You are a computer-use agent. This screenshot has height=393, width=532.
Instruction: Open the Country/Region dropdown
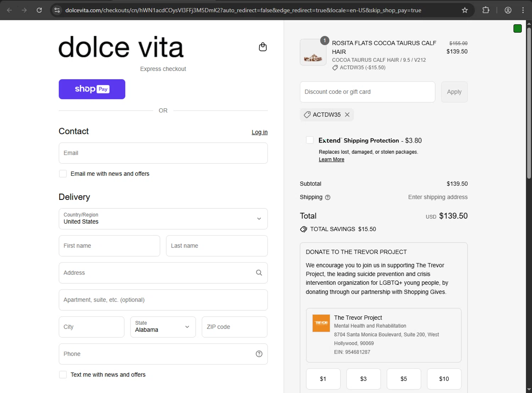click(x=163, y=219)
